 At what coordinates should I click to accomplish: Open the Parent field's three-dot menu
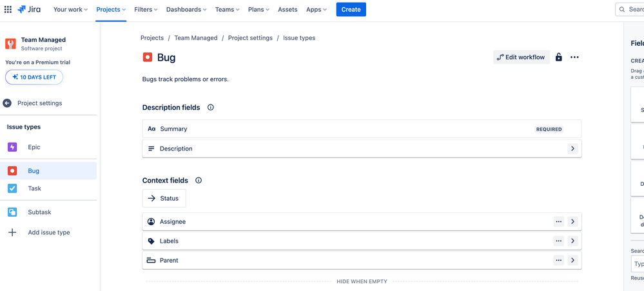point(558,260)
